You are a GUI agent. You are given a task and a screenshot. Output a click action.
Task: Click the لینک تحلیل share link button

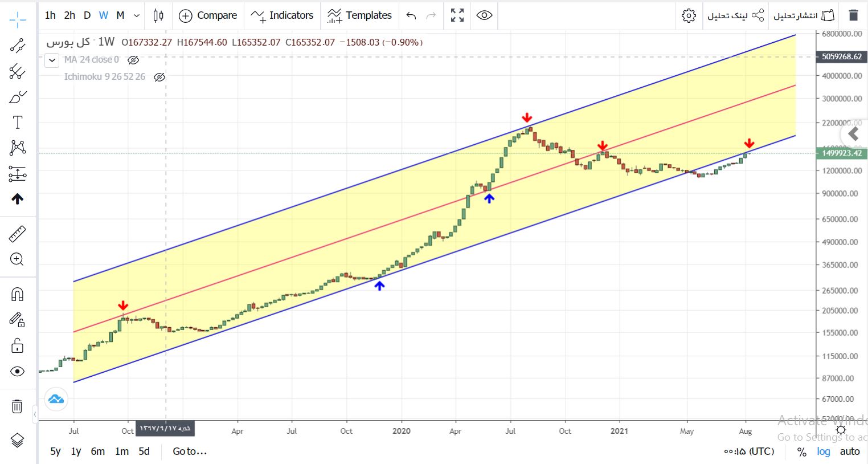pos(736,15)
